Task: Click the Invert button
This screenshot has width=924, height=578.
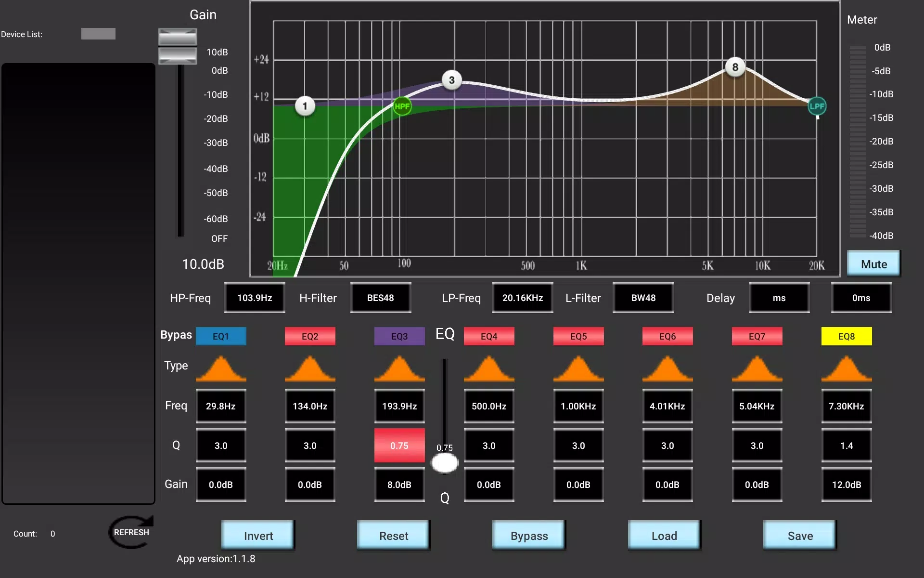Action: [x=258, y=535]
